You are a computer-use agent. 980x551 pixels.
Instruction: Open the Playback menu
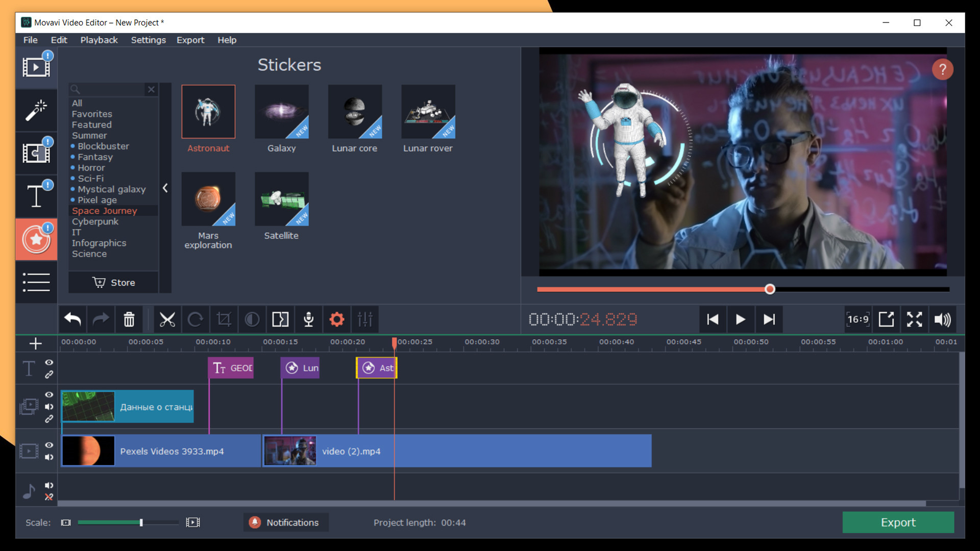pos(99,40)
